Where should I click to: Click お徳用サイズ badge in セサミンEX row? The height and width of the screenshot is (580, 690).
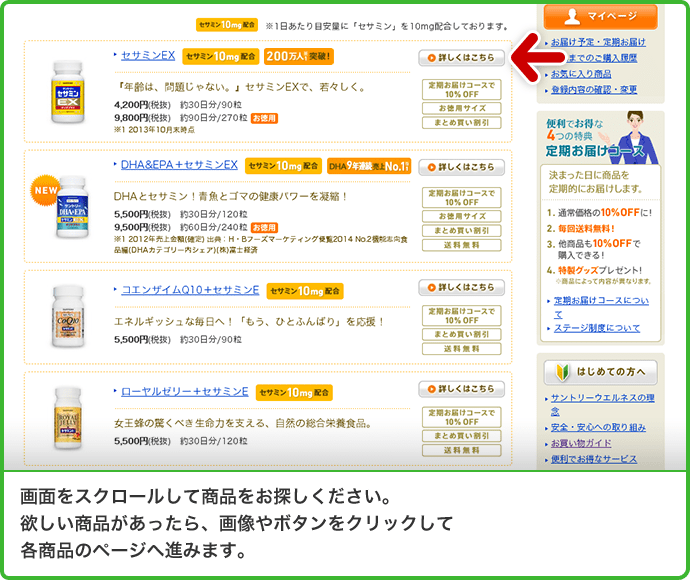click(462, 108)
